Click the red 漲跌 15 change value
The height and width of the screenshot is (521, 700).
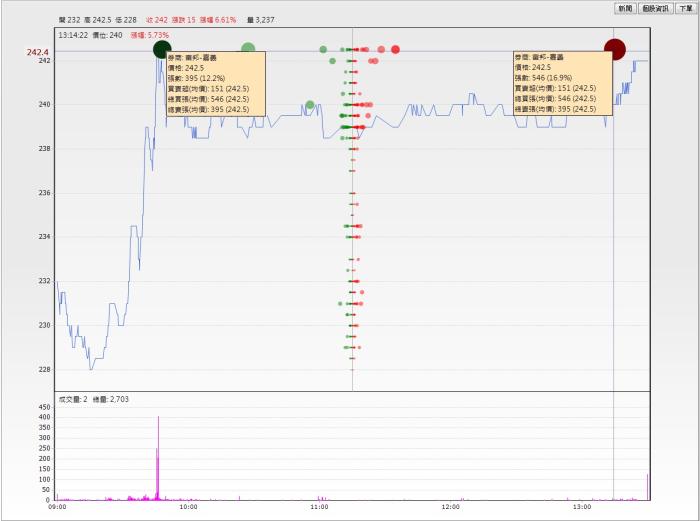tap(183, 20)
